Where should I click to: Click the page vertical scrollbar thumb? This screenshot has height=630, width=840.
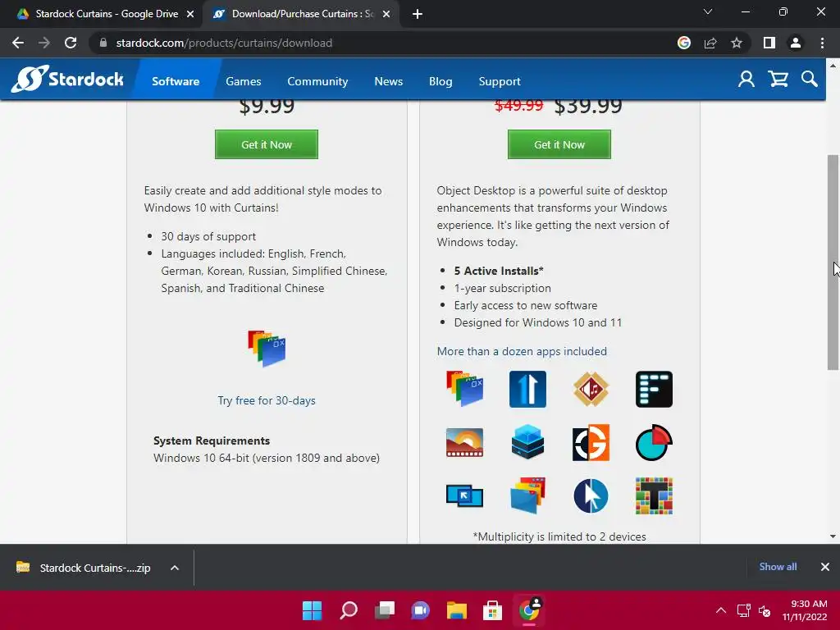[x=833, y=262]
